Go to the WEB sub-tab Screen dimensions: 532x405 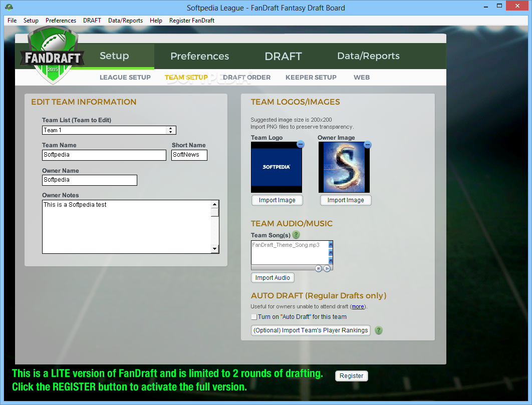point(361,77)
